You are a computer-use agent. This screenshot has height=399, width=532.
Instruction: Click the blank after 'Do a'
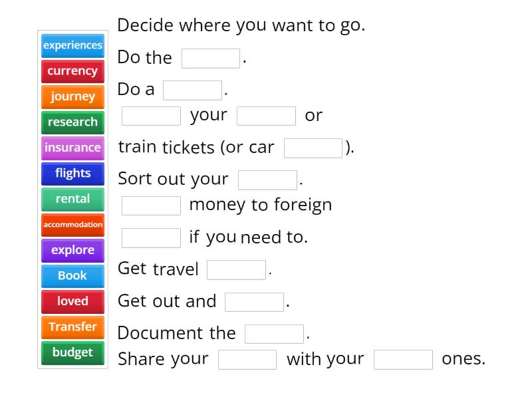pos(194,89)
